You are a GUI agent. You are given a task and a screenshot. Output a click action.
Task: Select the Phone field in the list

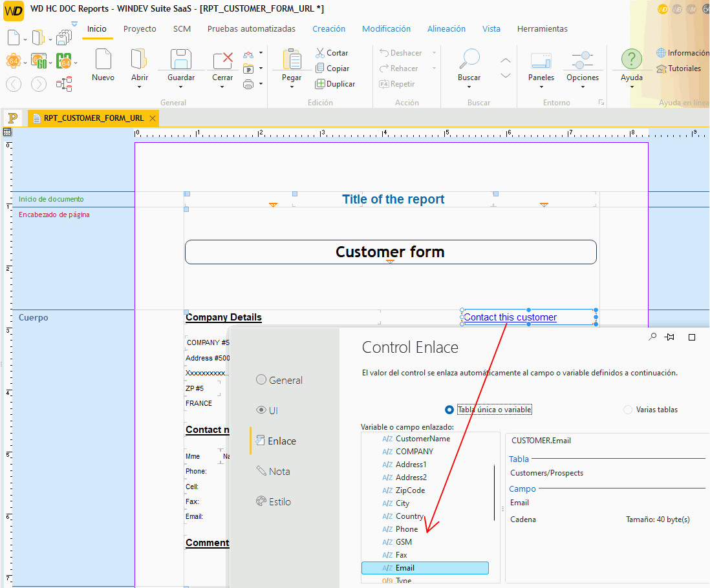(407, 529)
